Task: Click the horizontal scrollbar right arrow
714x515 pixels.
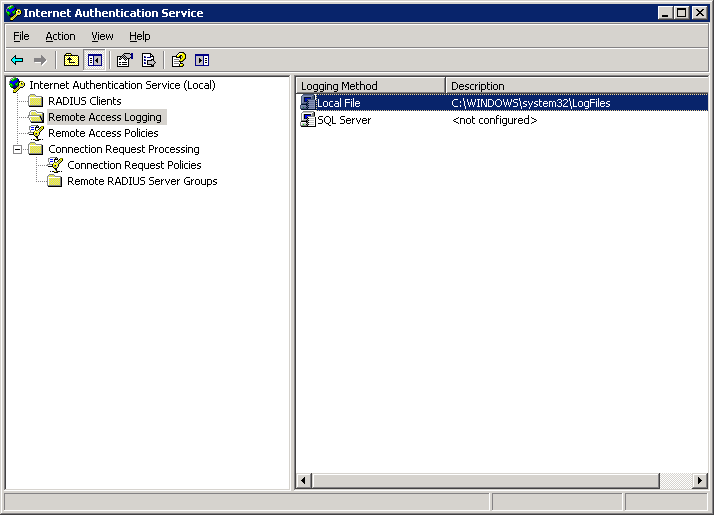Action: click(x=700, y=480)
